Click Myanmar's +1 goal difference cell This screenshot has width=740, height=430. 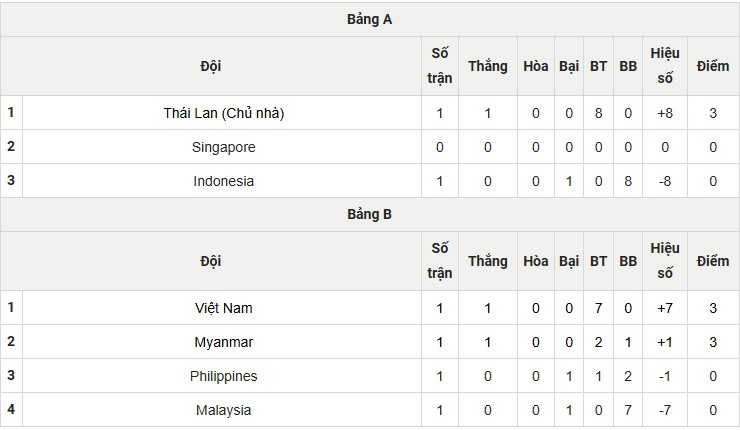click(x=664, y=342)
